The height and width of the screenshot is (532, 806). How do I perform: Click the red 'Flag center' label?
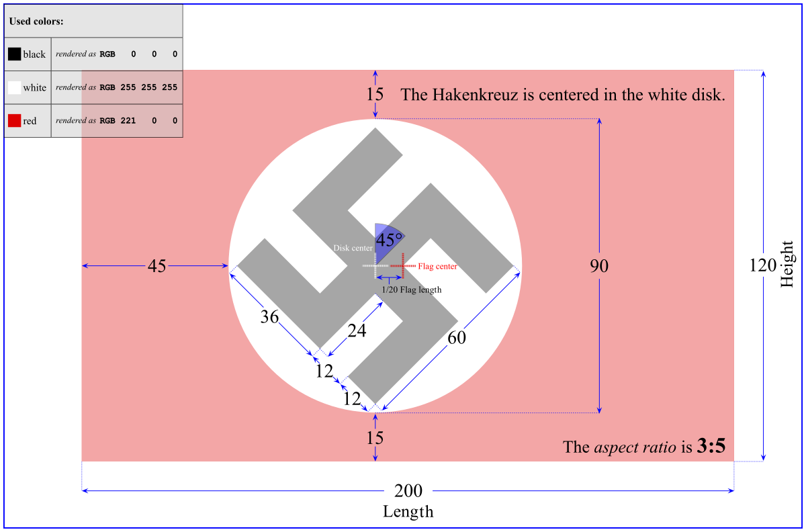click(x=437, y=267)
